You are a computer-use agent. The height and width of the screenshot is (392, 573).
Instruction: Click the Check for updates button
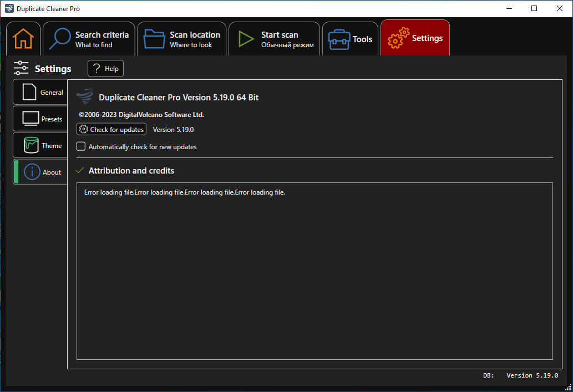111,129
